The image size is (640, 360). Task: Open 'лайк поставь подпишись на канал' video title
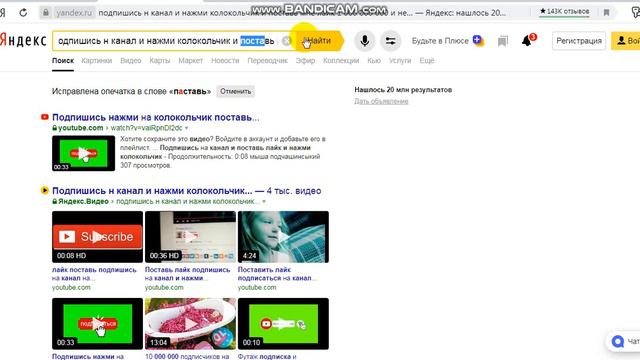(94, 274)
